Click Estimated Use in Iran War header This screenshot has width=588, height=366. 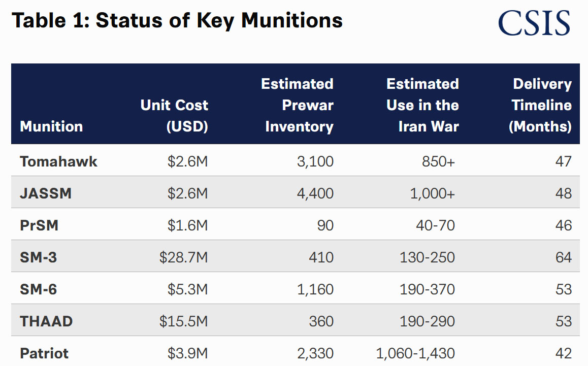(422, 105)
